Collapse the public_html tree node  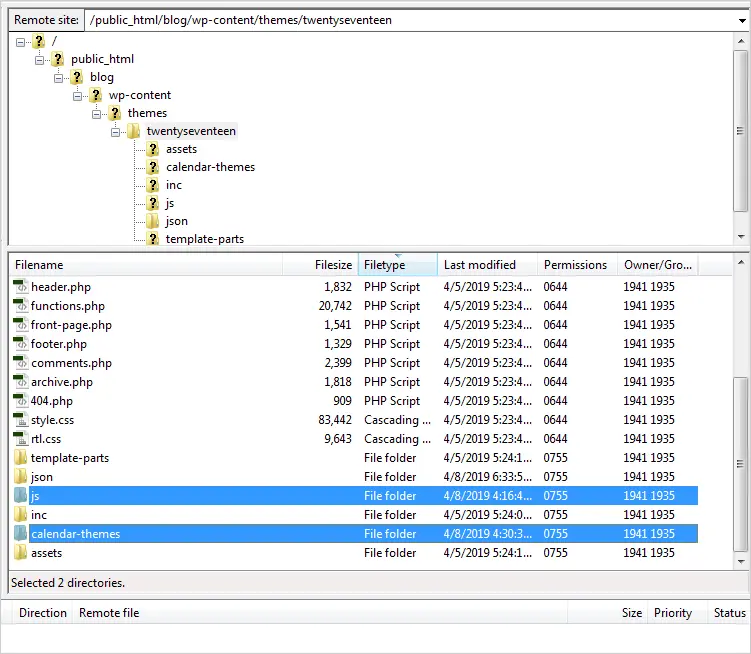pos(39,60)
